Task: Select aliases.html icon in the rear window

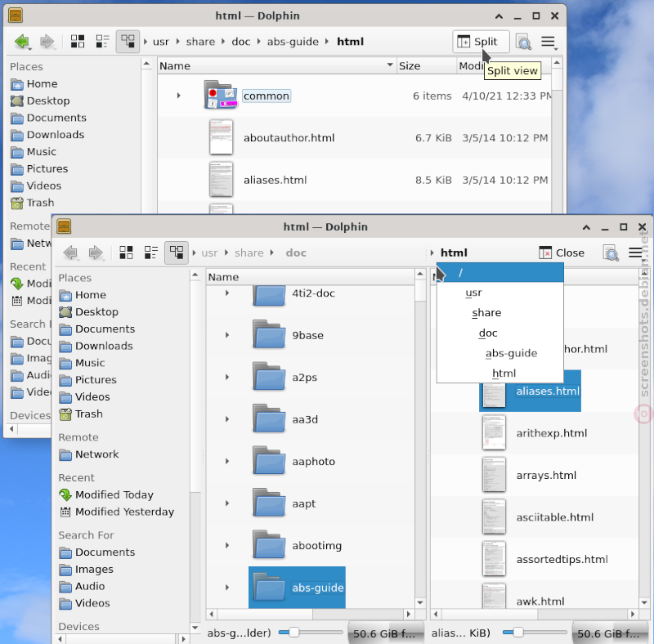Action: point(221,179)
